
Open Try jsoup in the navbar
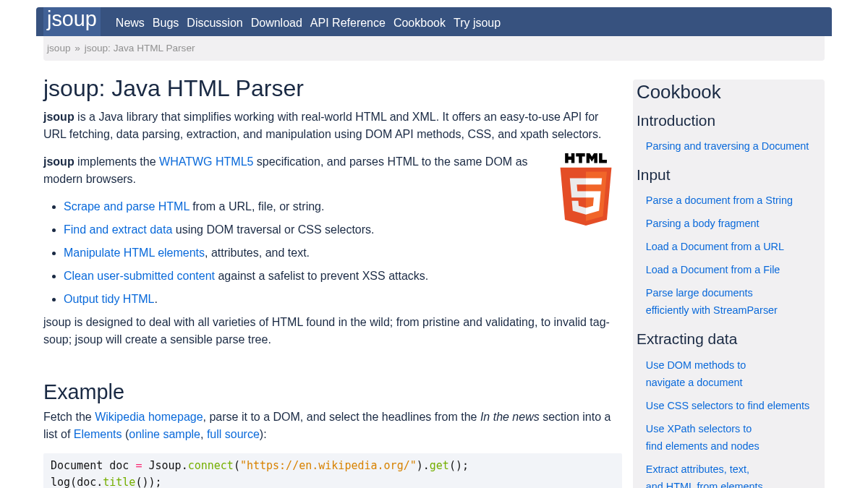[x=477, y=22]
